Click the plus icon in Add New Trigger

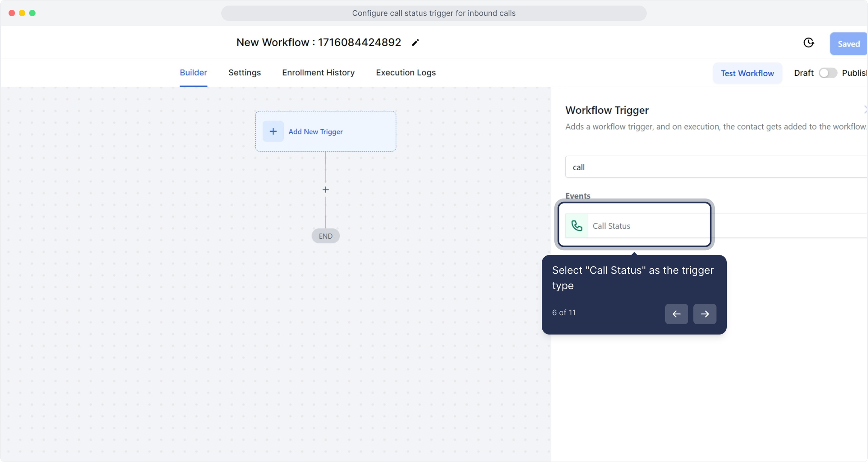273,131
